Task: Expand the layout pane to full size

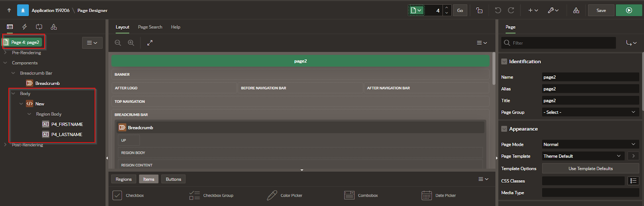Action: [150, 43]
